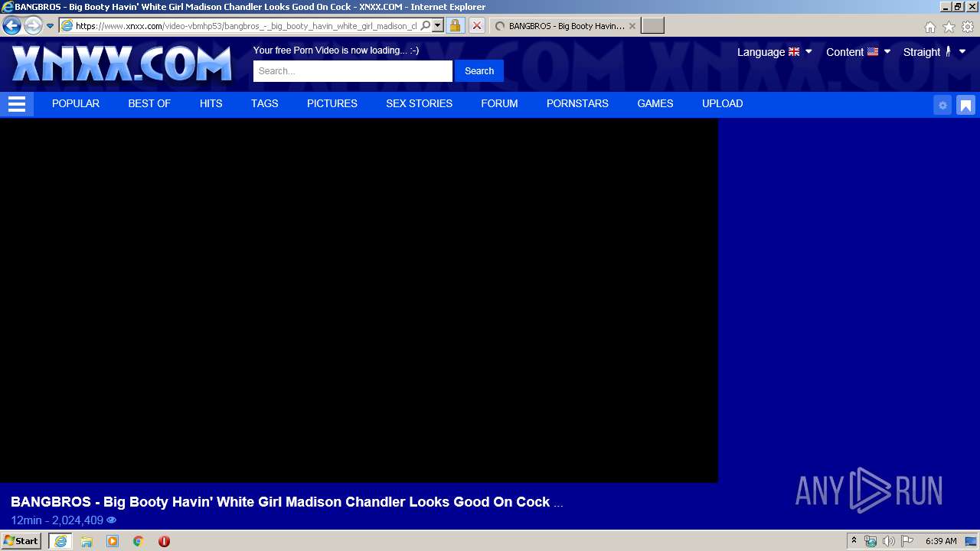The width and height of the screenshot is (980, 551).
Task: Click the UK flag next to Language
Action: point(794,52)
